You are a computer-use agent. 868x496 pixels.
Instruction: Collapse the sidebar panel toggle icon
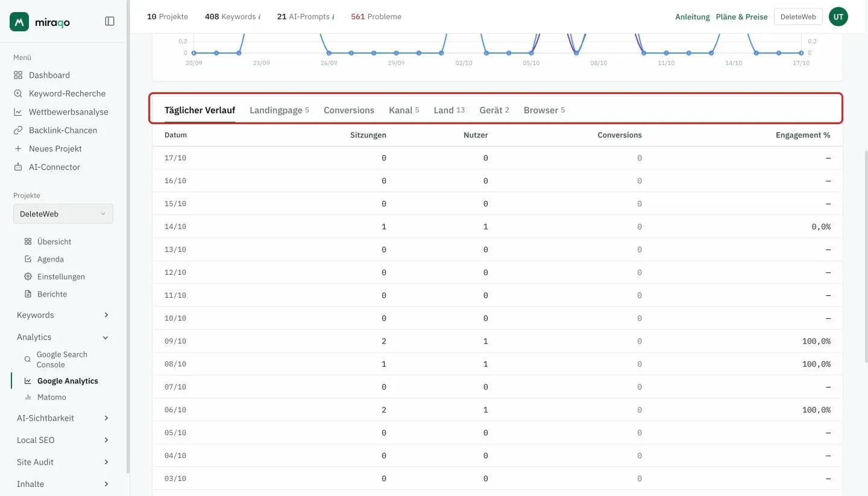tap(110, 21)
